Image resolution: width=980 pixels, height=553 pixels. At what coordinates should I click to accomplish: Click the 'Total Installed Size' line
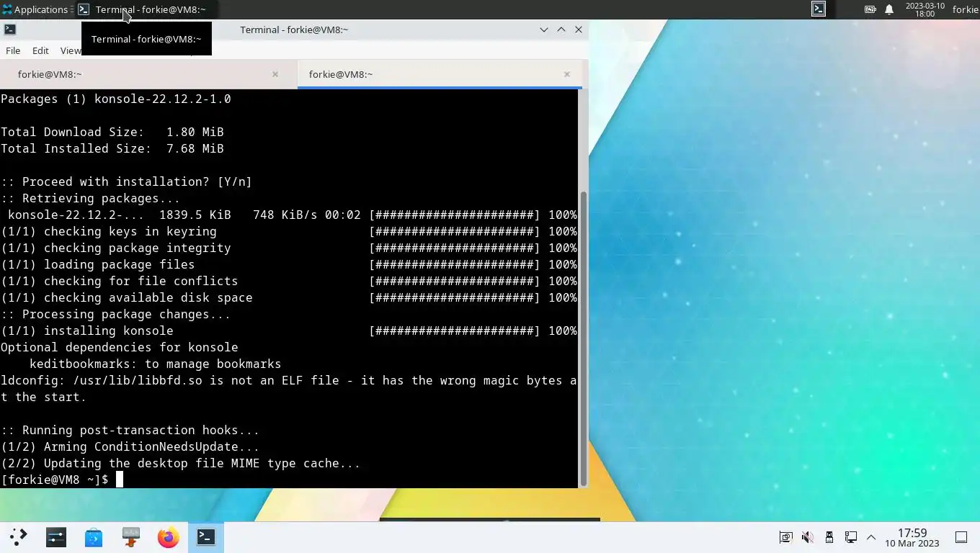pos(112,148)
